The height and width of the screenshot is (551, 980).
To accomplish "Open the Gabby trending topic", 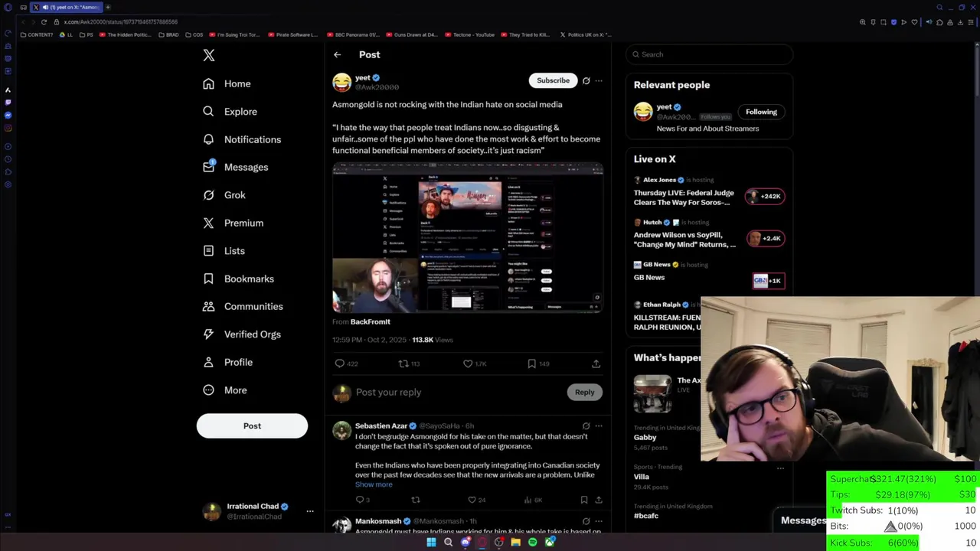I will click(645, 437).
